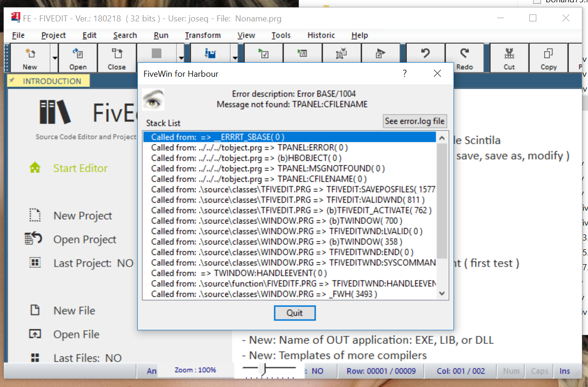Click the Open Project icon
Viewport: 588px width, 387px height.
pos(34,239)
